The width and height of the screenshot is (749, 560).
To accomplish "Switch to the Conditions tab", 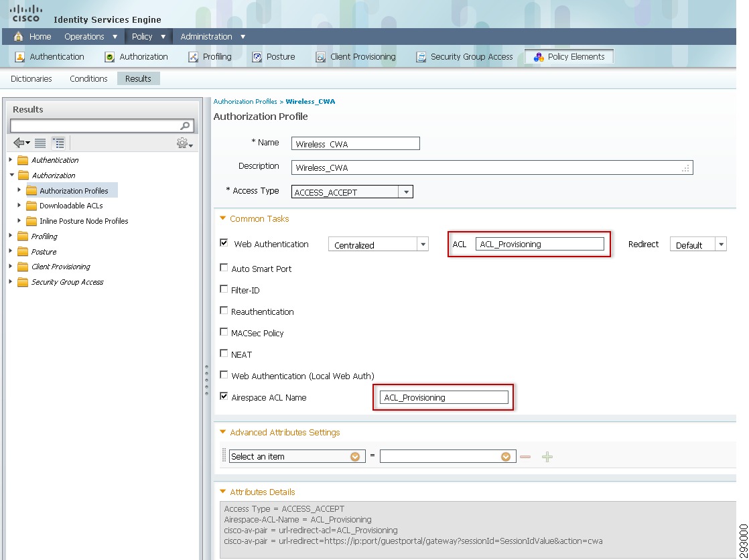I will point(88,79).
